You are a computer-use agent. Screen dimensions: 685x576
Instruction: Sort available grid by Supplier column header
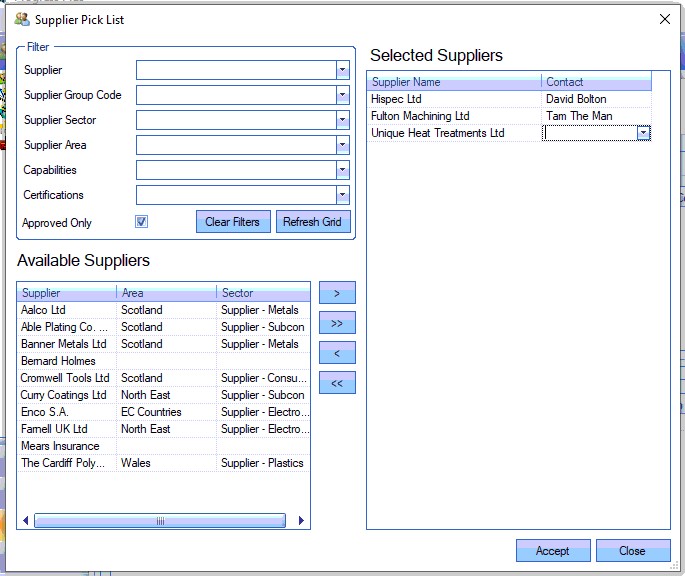(67, 292)
